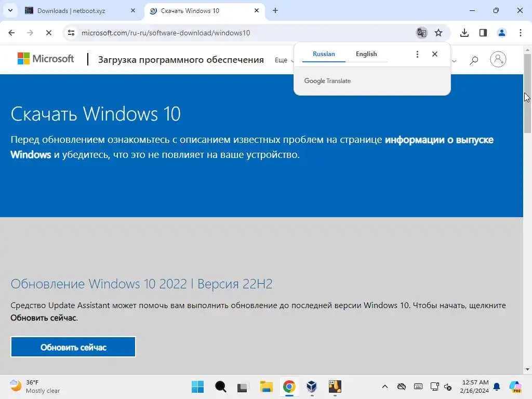Open tab search dropdown arrow

coord(10,10)
